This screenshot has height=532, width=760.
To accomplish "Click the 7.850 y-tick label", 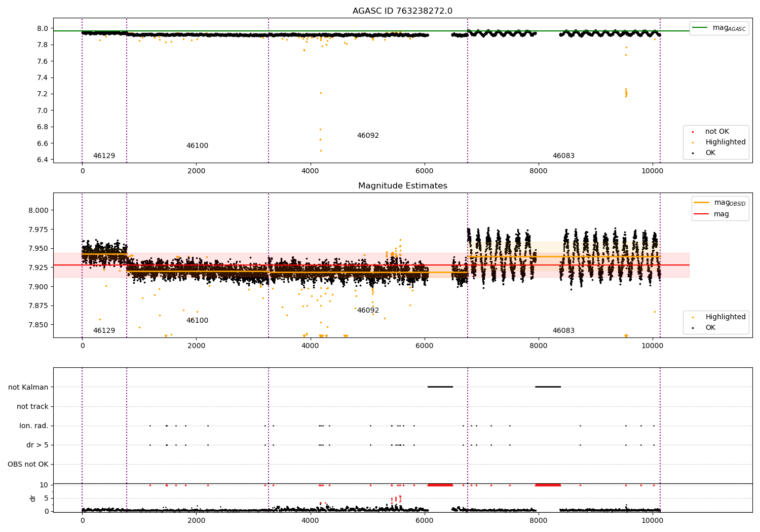I will (x=39, y=325).
